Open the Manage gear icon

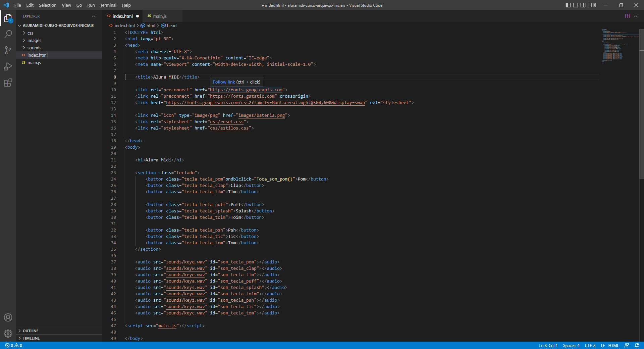pyautogui.click(x=8, y=334)
